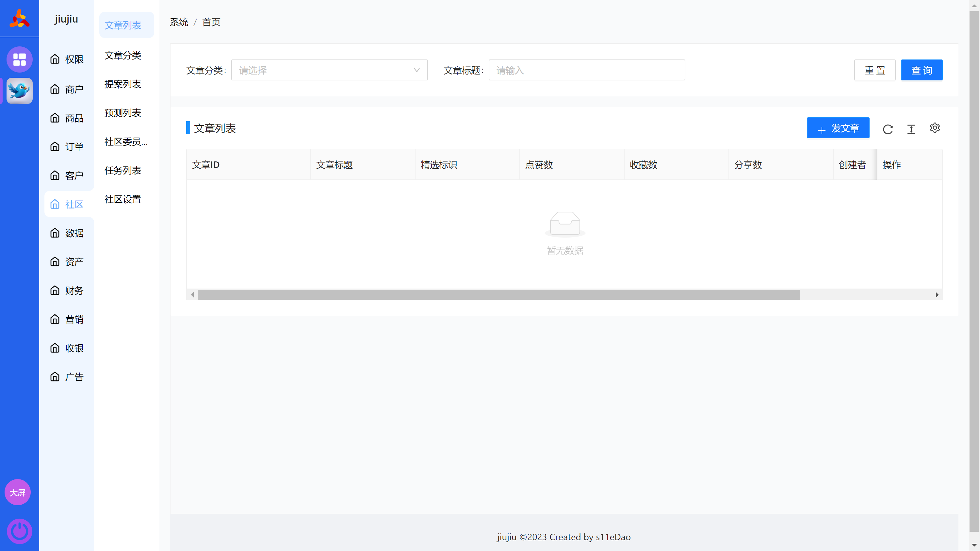
Task: Expand the 文章分类 dropdown selector
Action: (329, 70)
